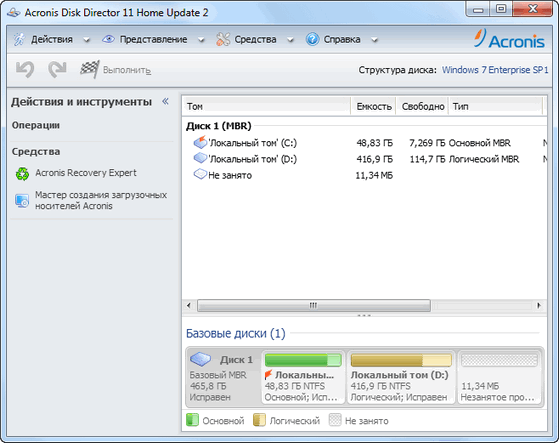Click the Базовые диски (1) heading
Image resolution: width=559 pixels, height=443 pixels.
(236, 334)
